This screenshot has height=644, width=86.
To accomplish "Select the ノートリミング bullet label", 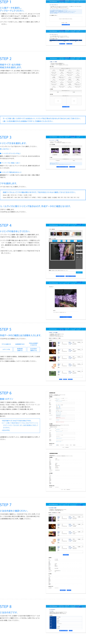I will click(x=10, y=154).
